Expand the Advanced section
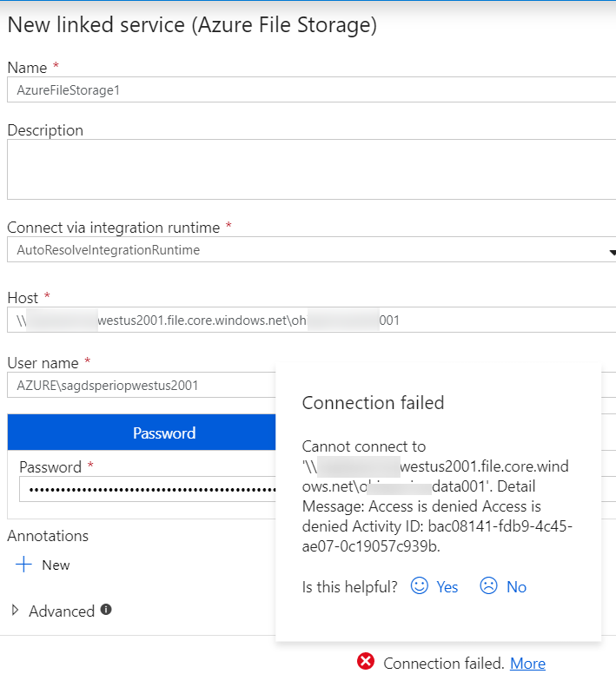The image size is (616, 674). click(x=53, y=611)
